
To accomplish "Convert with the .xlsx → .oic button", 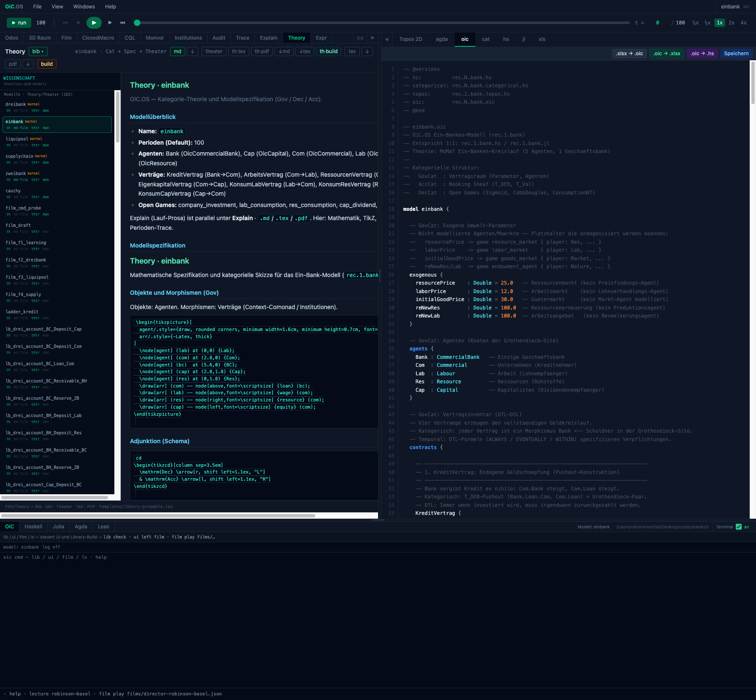I will (x=629, y=54).
